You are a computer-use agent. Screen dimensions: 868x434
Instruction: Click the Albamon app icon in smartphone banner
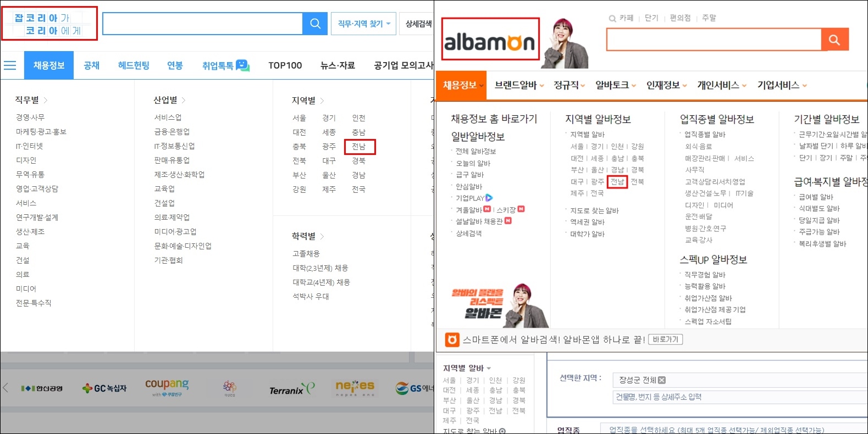[452, 340]
